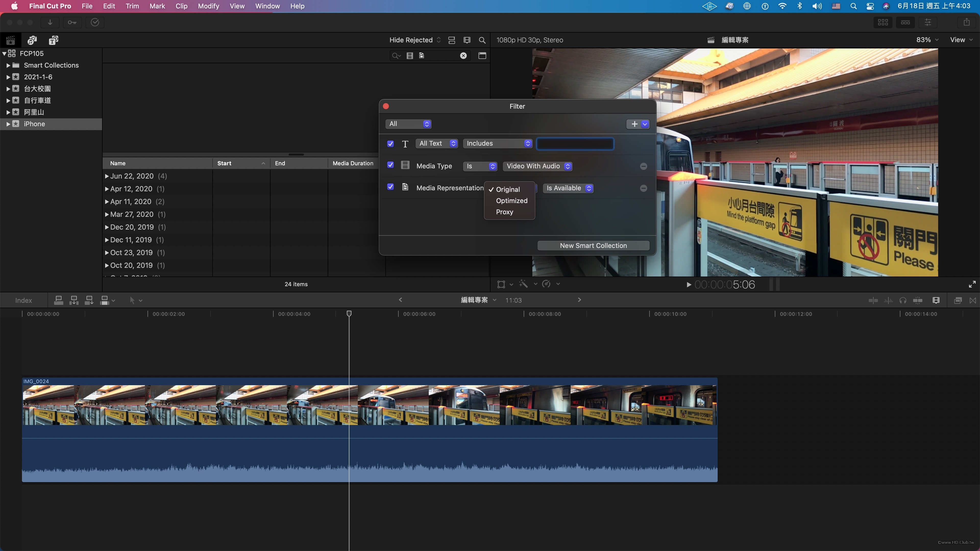The image size is (980, 551).
Task: Open the keyword editor key icon
Action: [72, 22]
